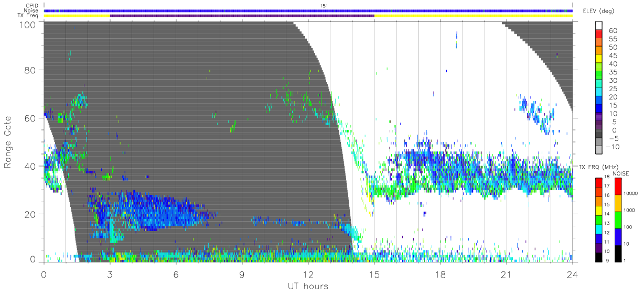Click the 18 tick on UT hours axis
Screen dimensions: 644x297
click(441, 274)
